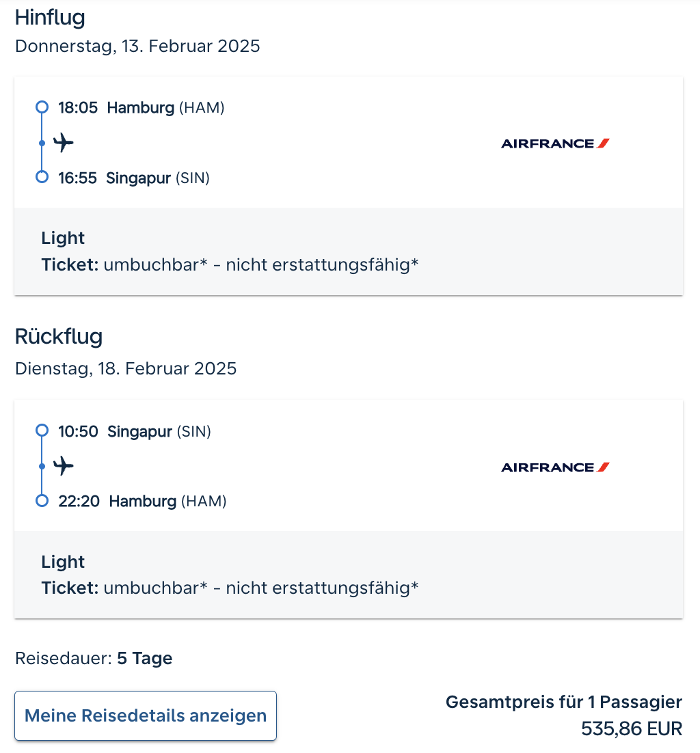The height and width of the screenshot is (753, 700).
Task: Click the Rückflug heading
Action: click(59, 337)
